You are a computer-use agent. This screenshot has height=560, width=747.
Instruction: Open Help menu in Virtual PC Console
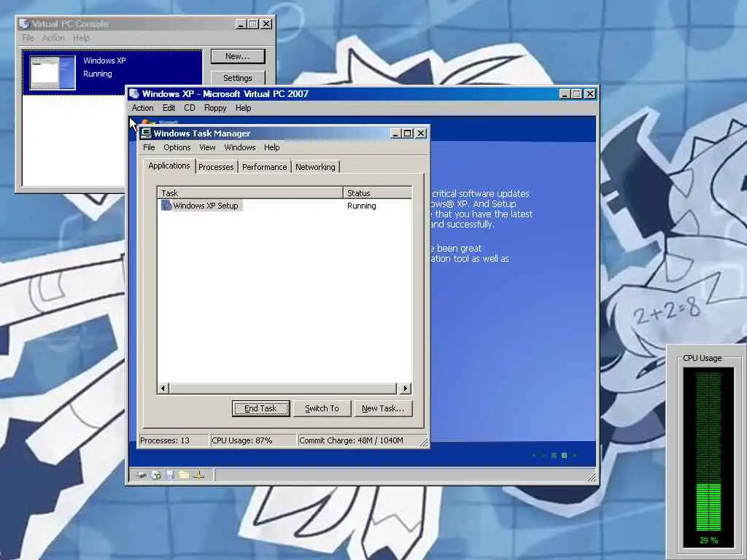pos(81,38)
